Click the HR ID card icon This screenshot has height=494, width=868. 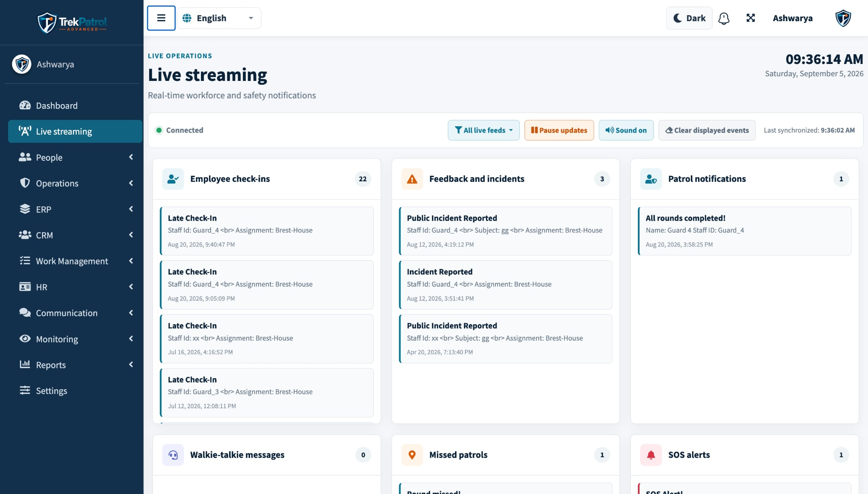pos(25,287)
